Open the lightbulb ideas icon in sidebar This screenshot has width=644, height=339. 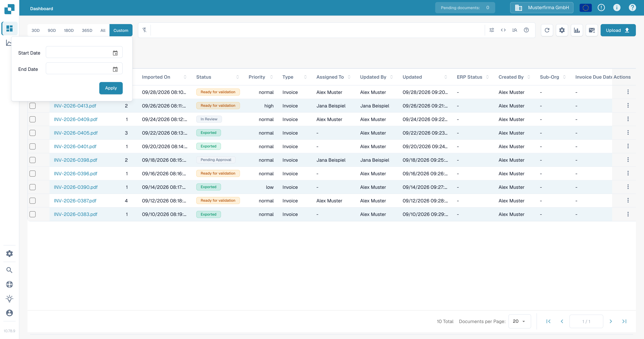tap(9, 298)
